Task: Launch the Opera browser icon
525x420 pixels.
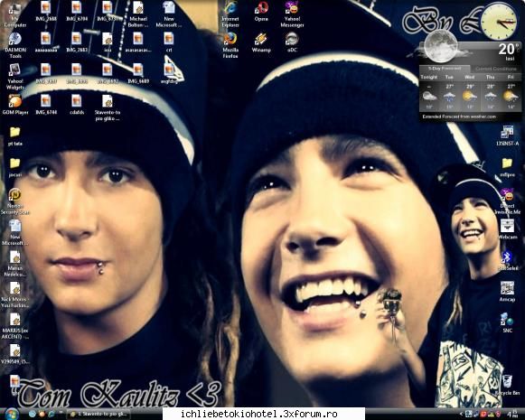Action: coord(261,12)
